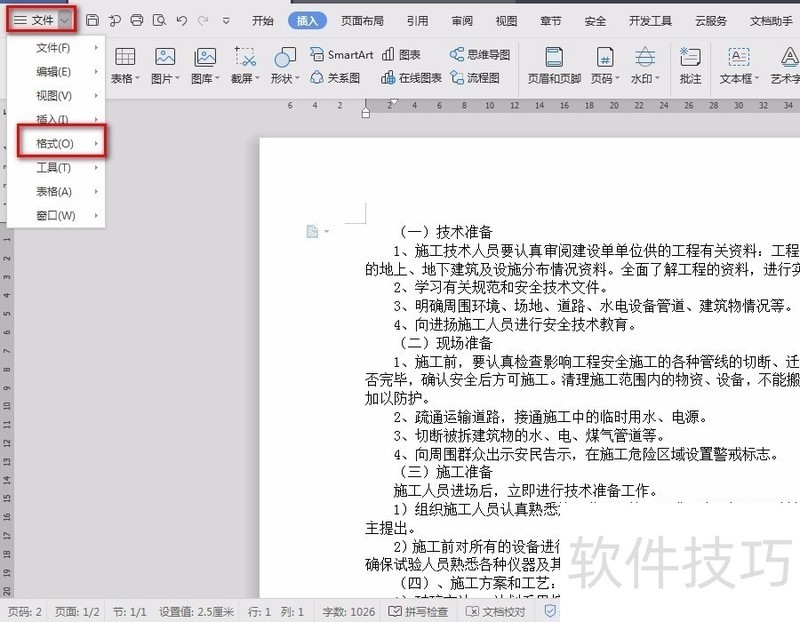This screenshot has height=622, width=800.
Task: Expand the 文本框 dropdown arrow
Action: pos(757,79)
